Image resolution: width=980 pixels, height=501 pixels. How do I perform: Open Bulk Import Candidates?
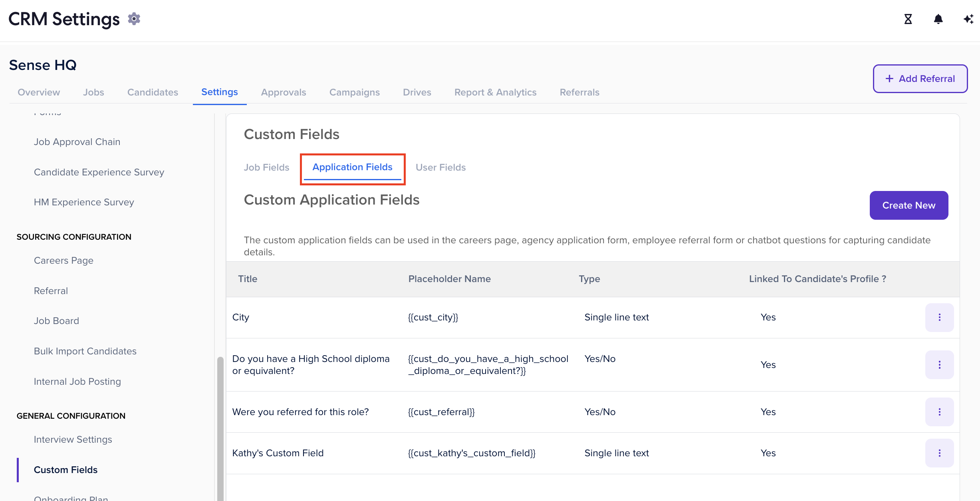(x=85, y=351)
